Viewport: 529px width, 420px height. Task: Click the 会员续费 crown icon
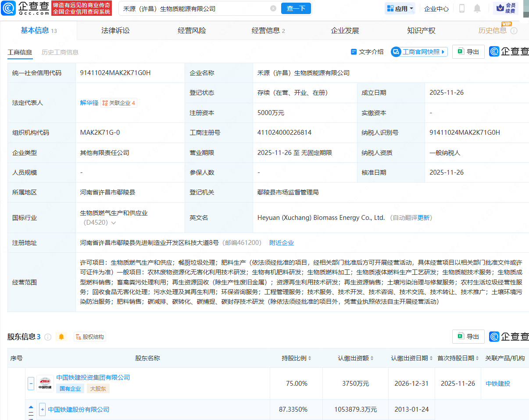click(500, 8)
